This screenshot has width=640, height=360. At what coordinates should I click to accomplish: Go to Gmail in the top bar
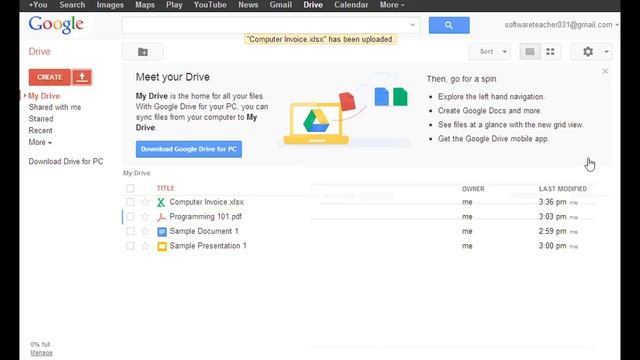pyautogui.click(x=280, y=5)
